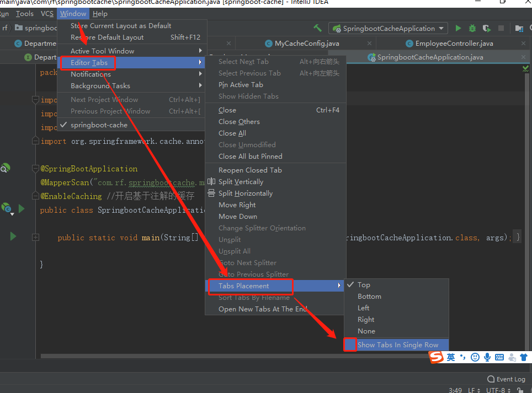Start debugging with the green bug icon
This screenshot has height=393, width=532.
[472, 28]
